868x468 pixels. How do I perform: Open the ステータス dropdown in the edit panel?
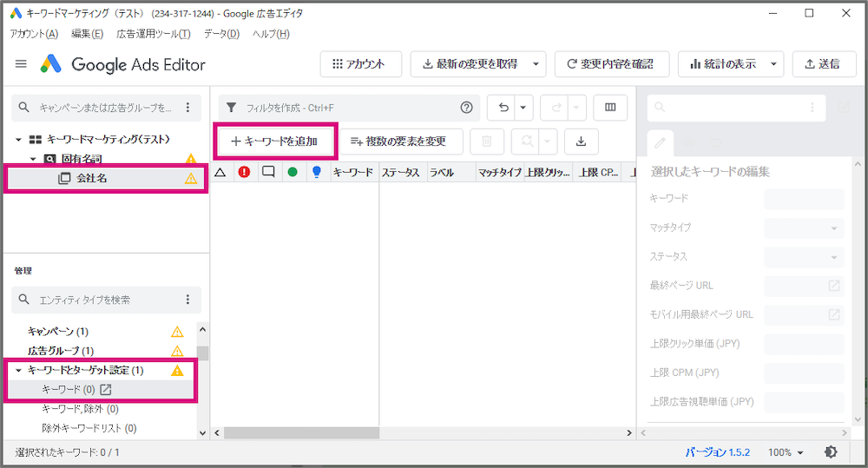[804, 257]
